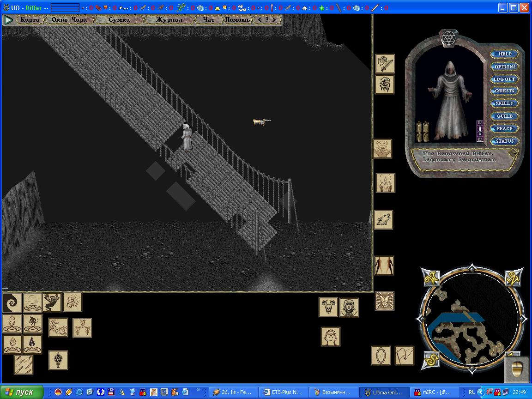The height and width of the screenshot is (399, 532).
Task: Click the radar minimap view
Action: pyautogui.click(x=471, y=320)
